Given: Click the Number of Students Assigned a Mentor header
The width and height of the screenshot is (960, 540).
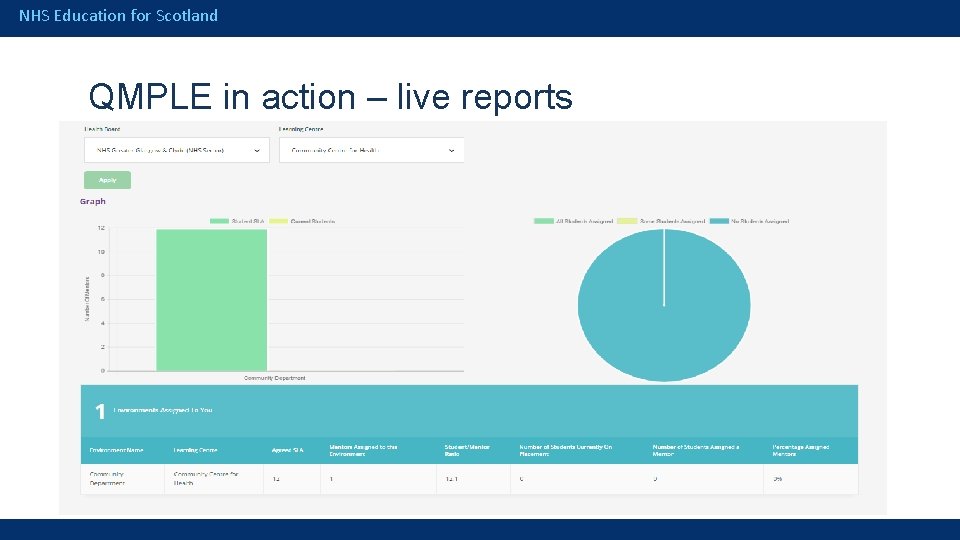Looking at the screenshot, I should [696, 450].
